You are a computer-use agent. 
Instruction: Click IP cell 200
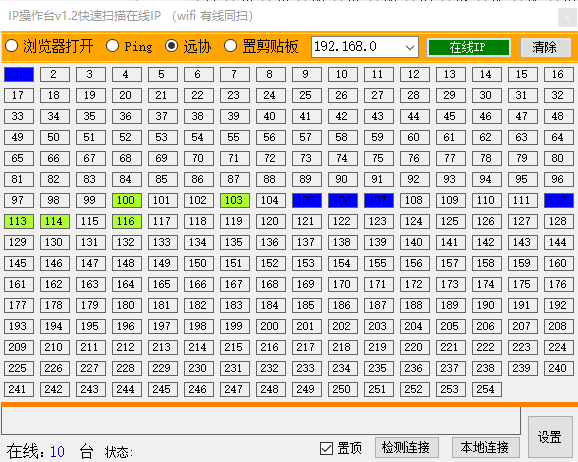(271, 327)
